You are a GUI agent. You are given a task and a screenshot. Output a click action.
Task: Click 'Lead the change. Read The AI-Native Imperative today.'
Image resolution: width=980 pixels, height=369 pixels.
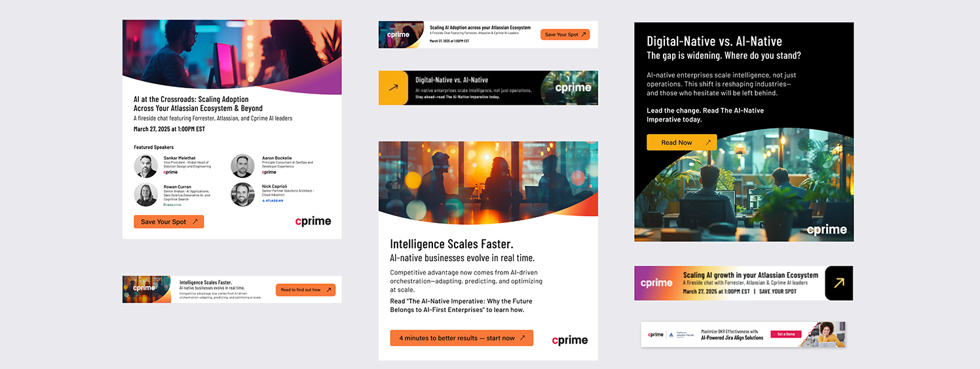click(x=705, y=115)
